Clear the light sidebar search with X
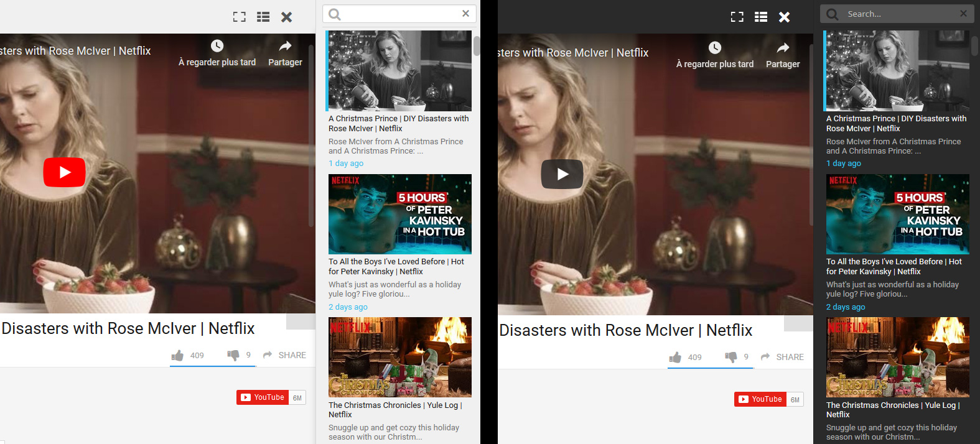 click(x=465, y=13)
